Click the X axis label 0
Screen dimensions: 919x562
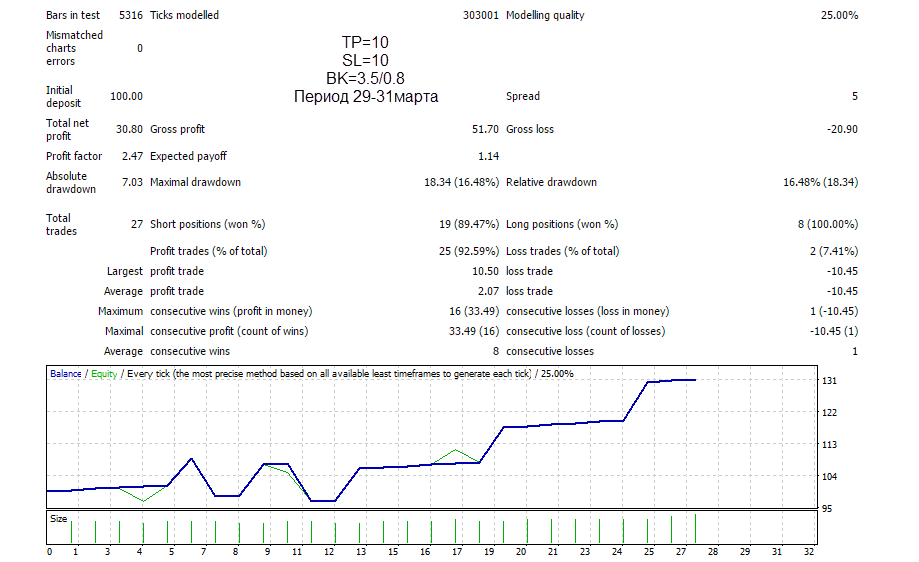pyautogui.click(x=49, y=551)
